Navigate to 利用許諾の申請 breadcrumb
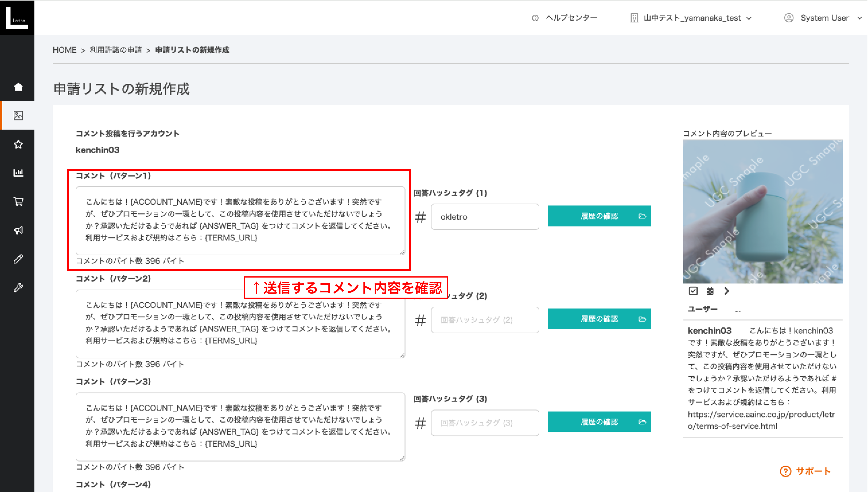This screenshot has height=492, width=868. [116, 50]
